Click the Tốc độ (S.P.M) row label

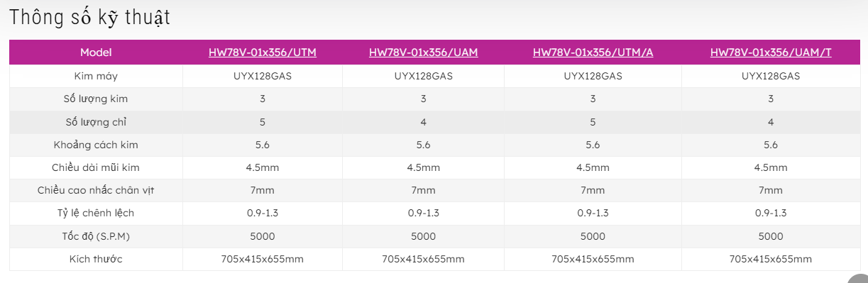96,236
